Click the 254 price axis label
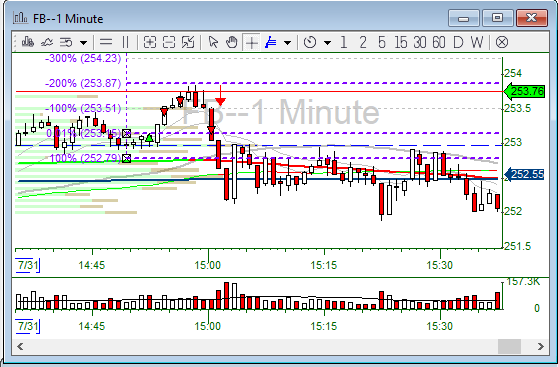Viewport: 558px width, 367px height. (513, 74)
